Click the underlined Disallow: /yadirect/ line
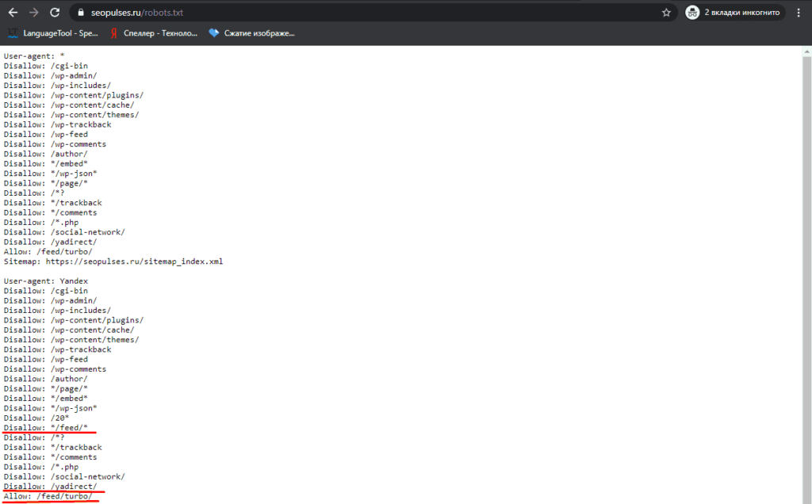The image size is (812, 504). click(x=50, y=487)
